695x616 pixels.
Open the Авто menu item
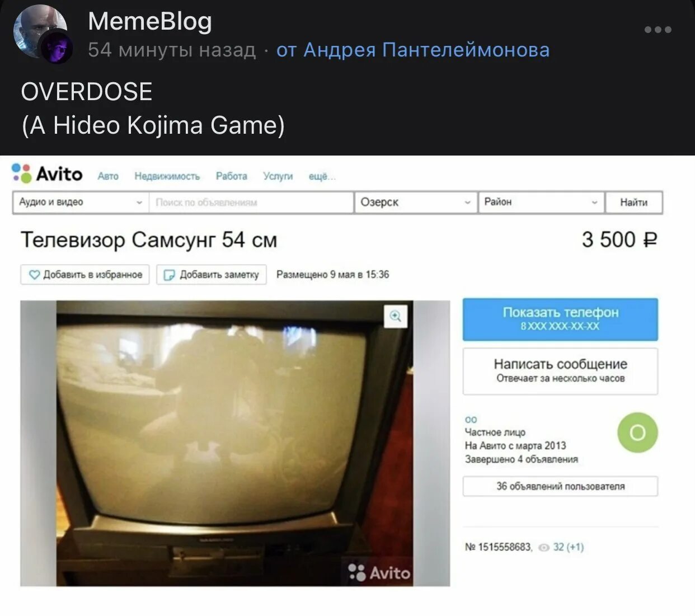point(108,176)
